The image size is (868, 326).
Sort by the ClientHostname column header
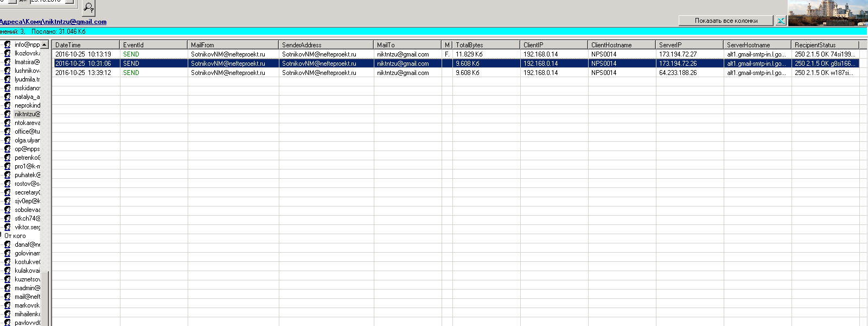pyautogui.click(x=622, y=45)
